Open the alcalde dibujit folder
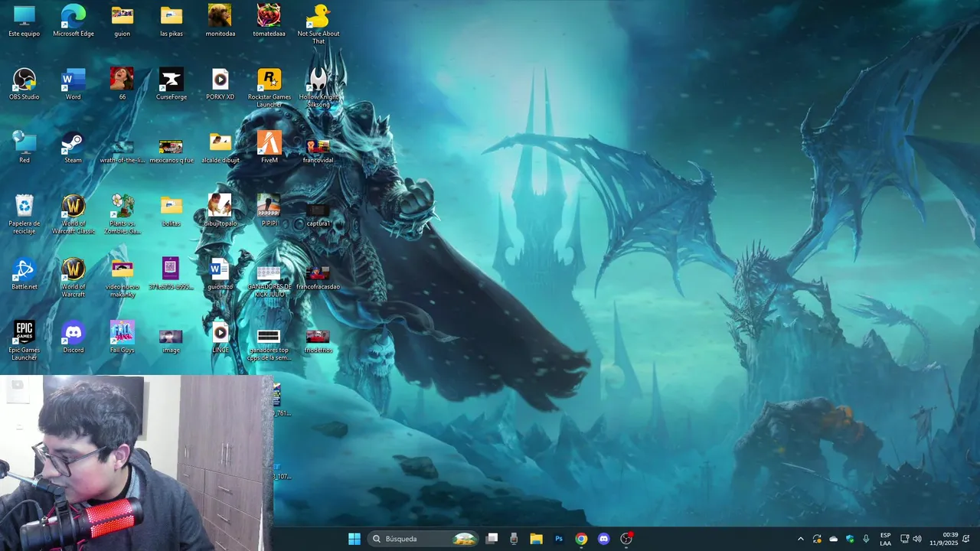The height and width of the screenshot is (551, 980). click(x=220, y=148)
